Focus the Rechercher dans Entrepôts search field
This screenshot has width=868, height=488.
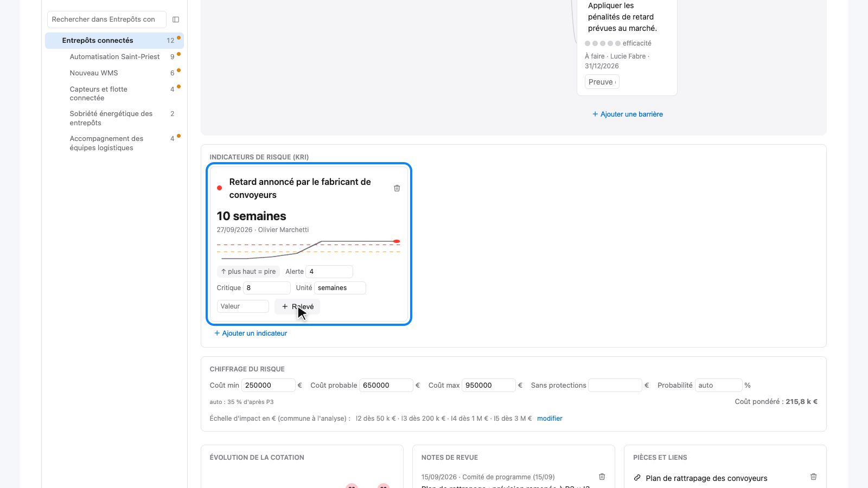(107, 20)
